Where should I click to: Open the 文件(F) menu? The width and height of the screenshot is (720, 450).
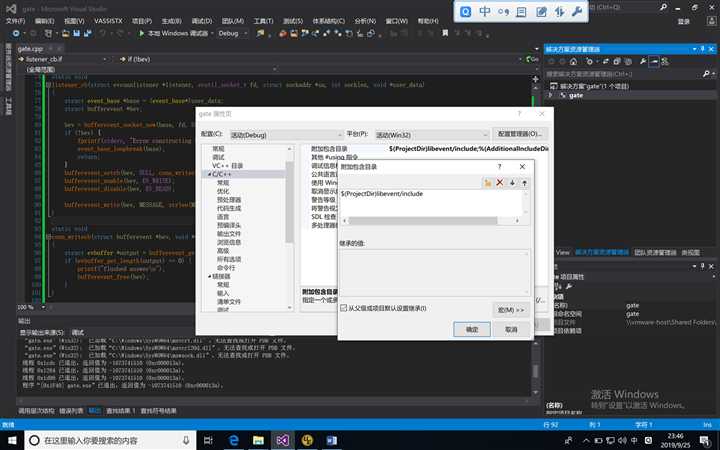(x=16, y=21)
